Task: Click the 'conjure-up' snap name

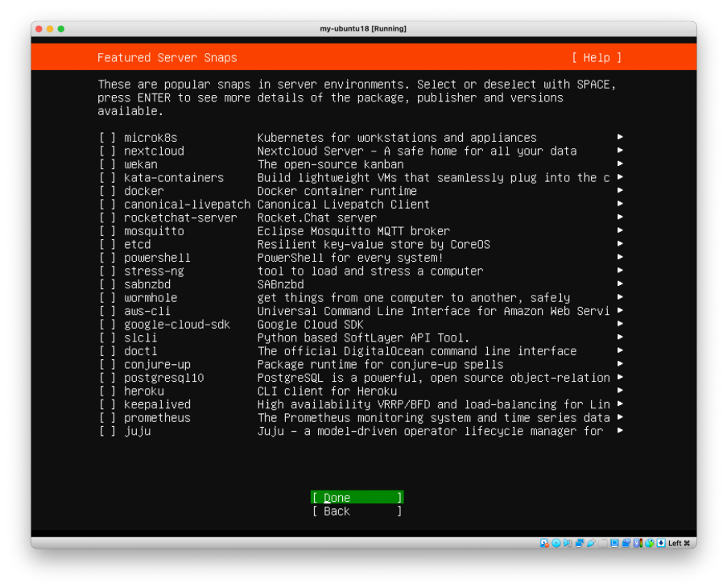Action: pos(157,365)
